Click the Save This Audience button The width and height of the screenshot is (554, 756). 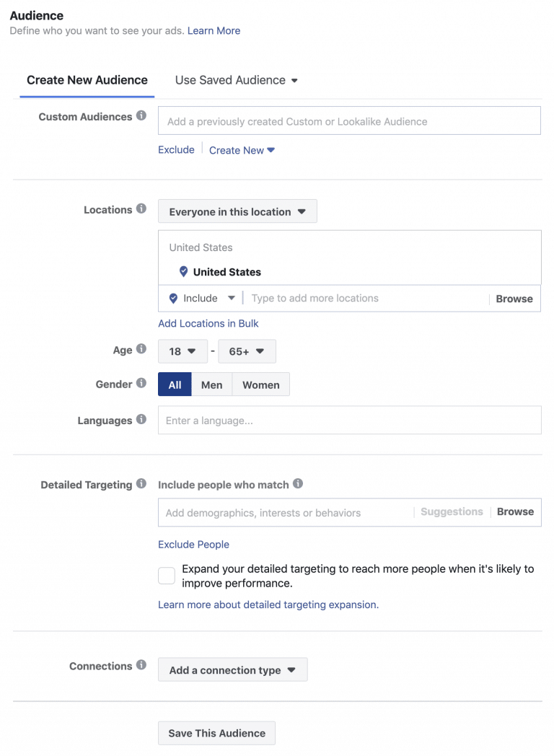216,733
